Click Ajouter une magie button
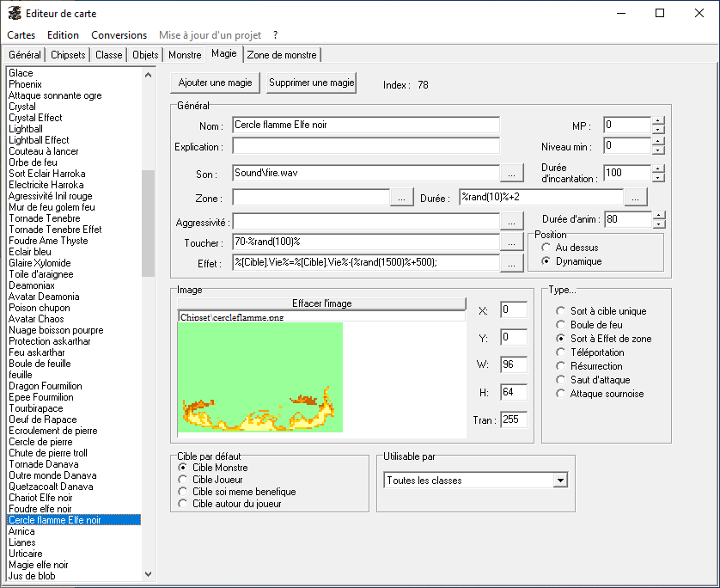 point(215,83)
